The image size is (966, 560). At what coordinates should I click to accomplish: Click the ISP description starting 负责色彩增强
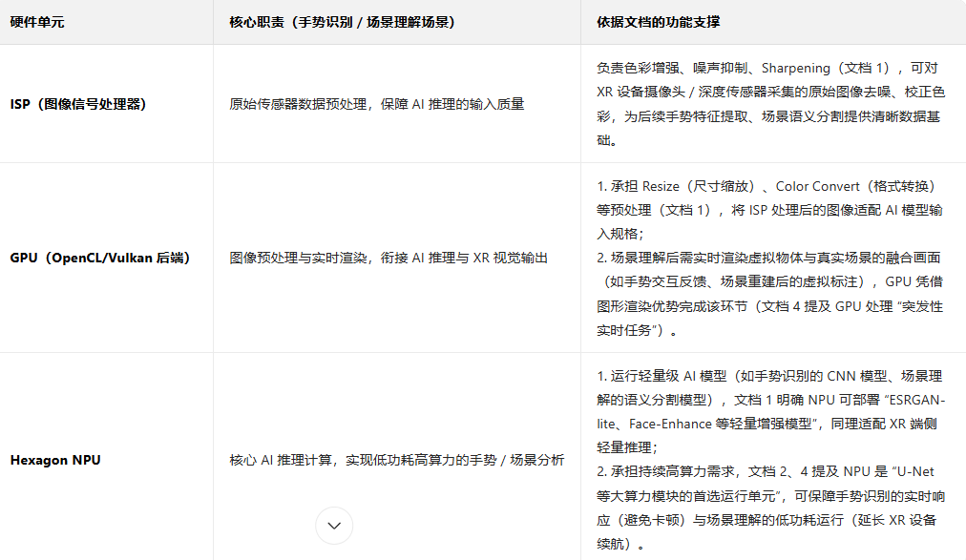pos(770,104)
